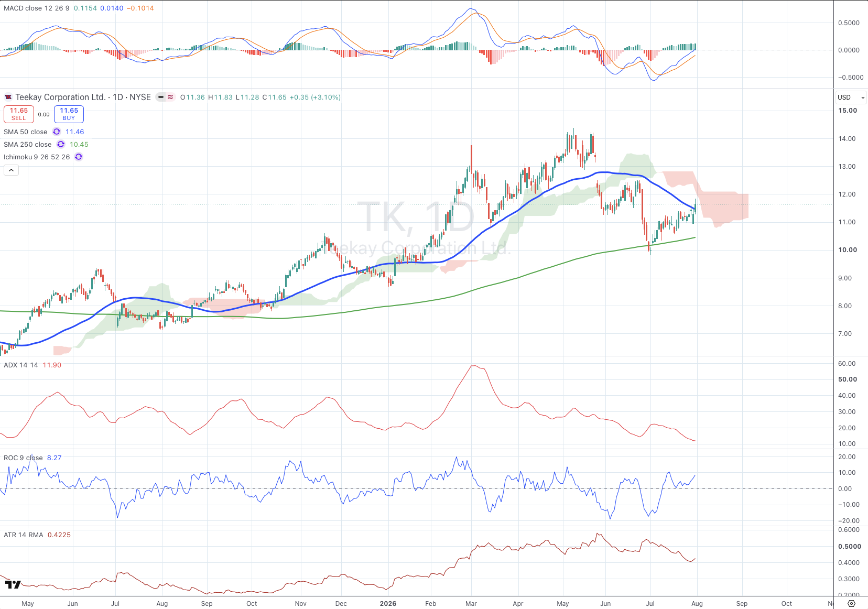
Task: Click the MACD histogram value −0.1014
Action: pos(140,8)
